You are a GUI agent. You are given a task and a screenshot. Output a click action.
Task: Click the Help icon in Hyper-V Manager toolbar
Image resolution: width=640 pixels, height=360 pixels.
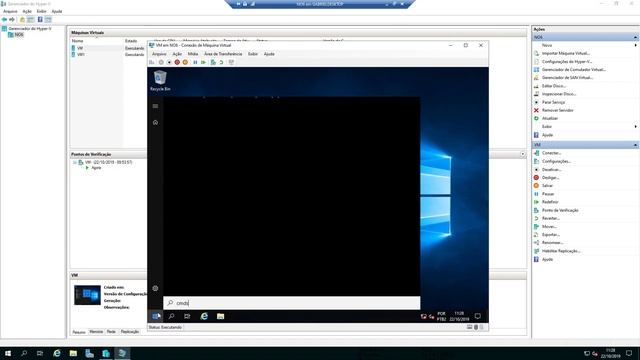40,19
